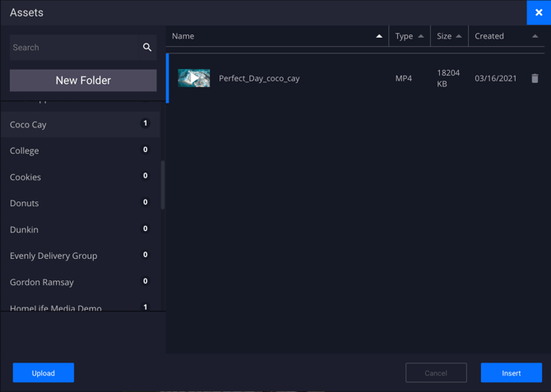The height and width of the screenshot is (392, 551).
Task: Click the Upload button
Action: (x=44, y=372)
